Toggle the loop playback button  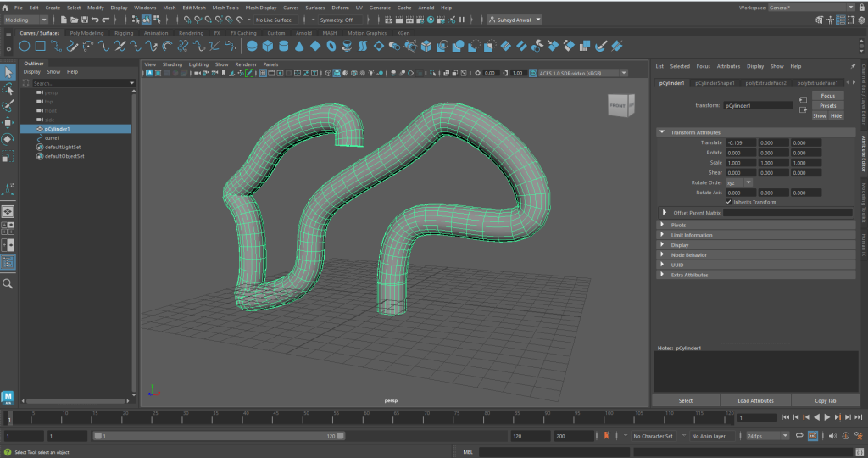coord(798,435)
